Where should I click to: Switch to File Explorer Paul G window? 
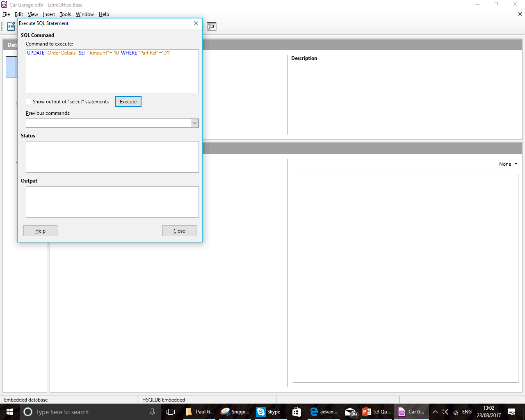click(200, 412)
